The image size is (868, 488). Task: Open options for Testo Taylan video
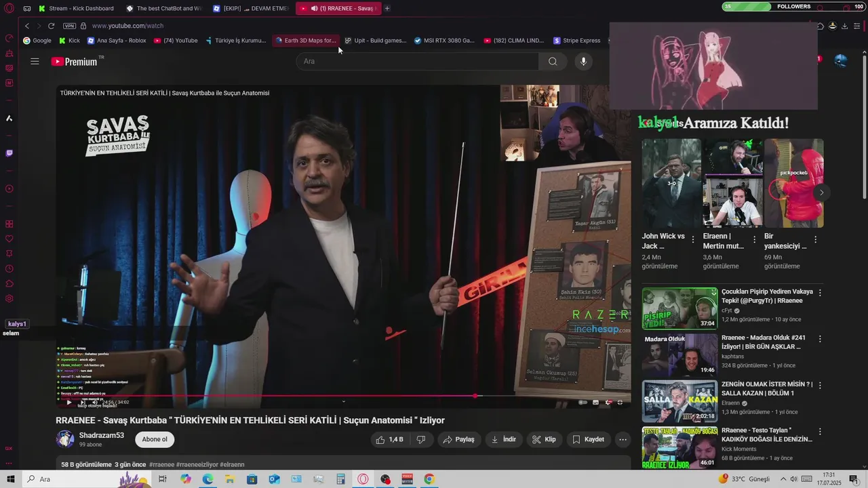click(820, 432)
